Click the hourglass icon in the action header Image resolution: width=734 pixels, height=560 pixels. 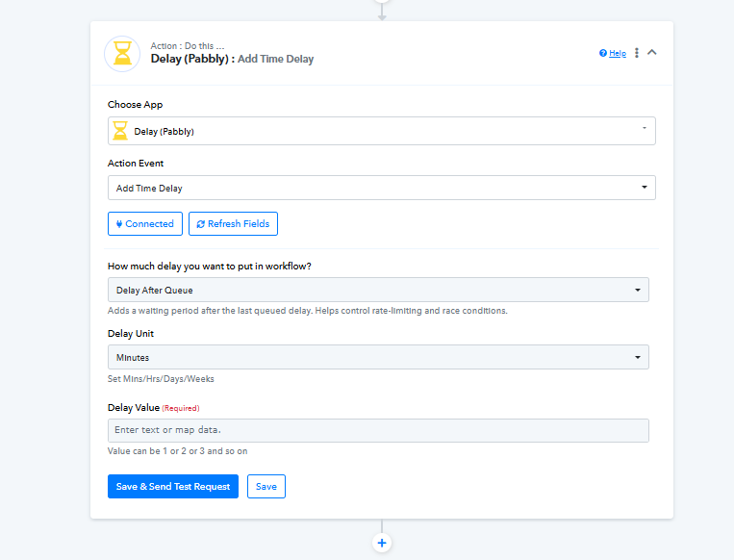click(122, 54)
